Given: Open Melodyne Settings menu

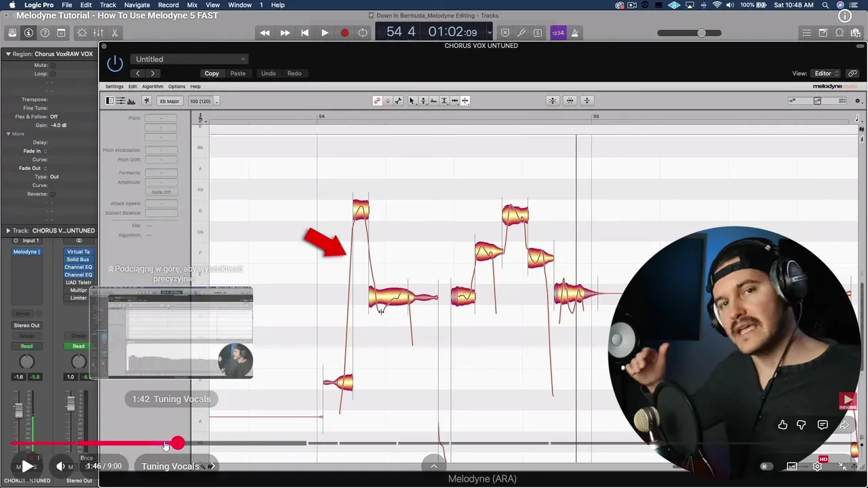Looking at the screenshot, I should pyautogui.click(x=115, y=87).
